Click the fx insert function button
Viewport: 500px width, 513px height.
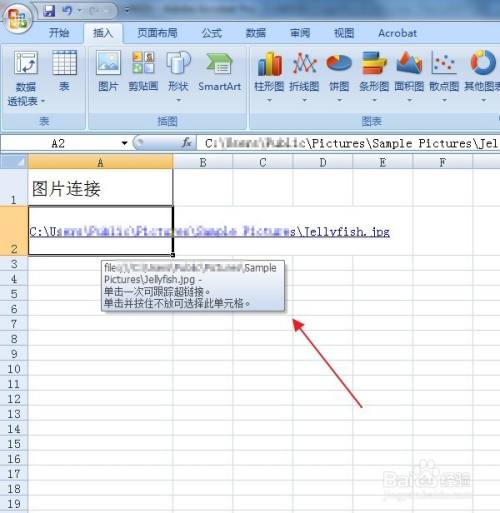point(187,143)
